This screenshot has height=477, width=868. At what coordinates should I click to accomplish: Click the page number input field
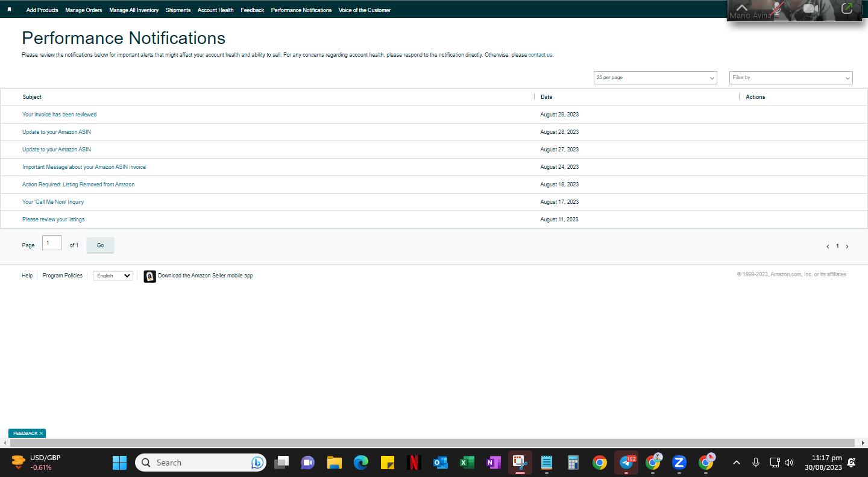point(52,243)
